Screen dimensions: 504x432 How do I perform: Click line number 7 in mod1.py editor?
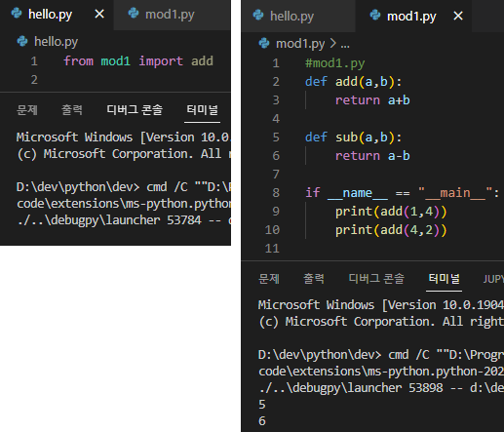(276, 175)
